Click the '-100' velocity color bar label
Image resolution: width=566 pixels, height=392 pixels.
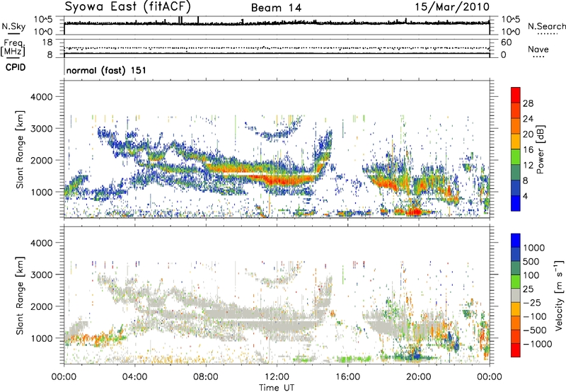535,316
